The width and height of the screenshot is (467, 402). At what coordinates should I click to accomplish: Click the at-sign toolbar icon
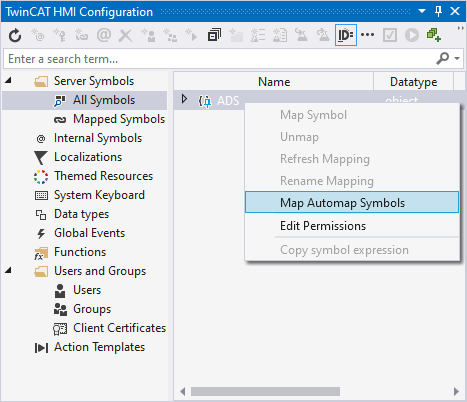point(104,35)
